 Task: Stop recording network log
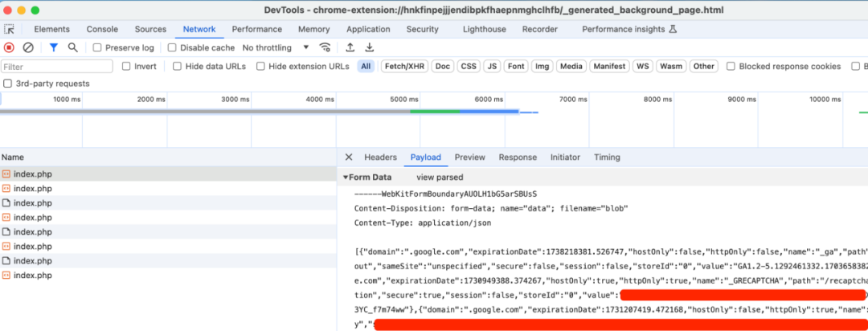point(9,47)
